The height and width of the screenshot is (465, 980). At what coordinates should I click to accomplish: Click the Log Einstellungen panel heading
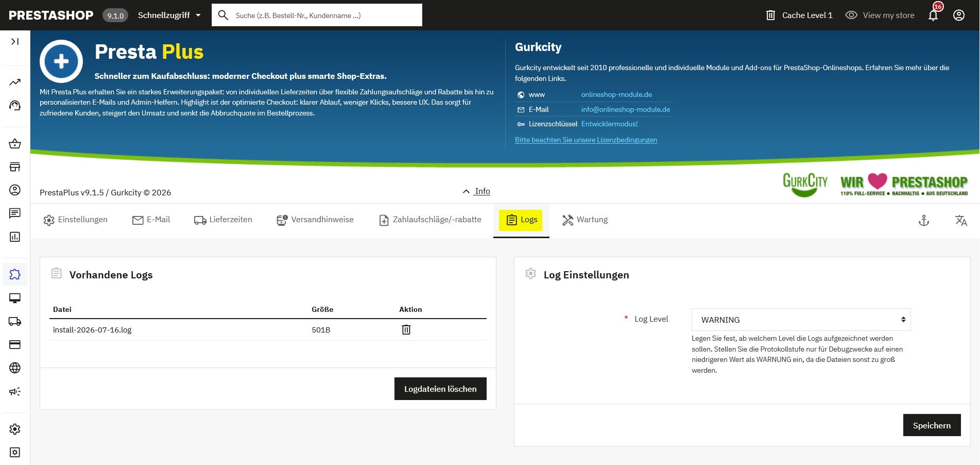point(586,275)
